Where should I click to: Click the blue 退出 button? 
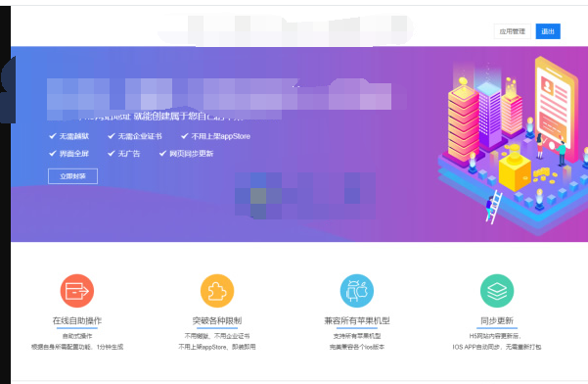[x=548, y=31]
